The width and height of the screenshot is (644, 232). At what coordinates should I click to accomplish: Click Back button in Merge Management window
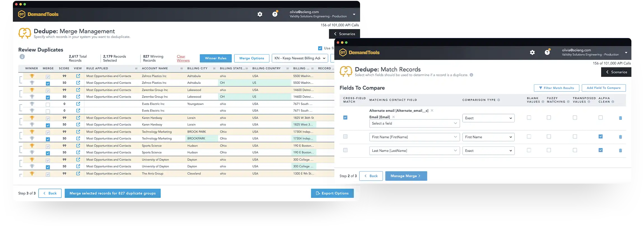click(50, 193)
